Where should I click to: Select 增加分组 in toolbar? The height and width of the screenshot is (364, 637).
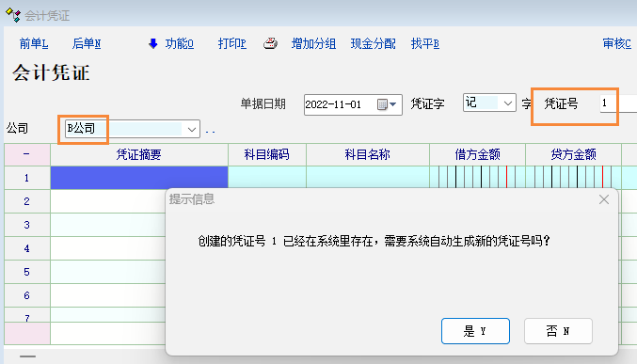313,43
